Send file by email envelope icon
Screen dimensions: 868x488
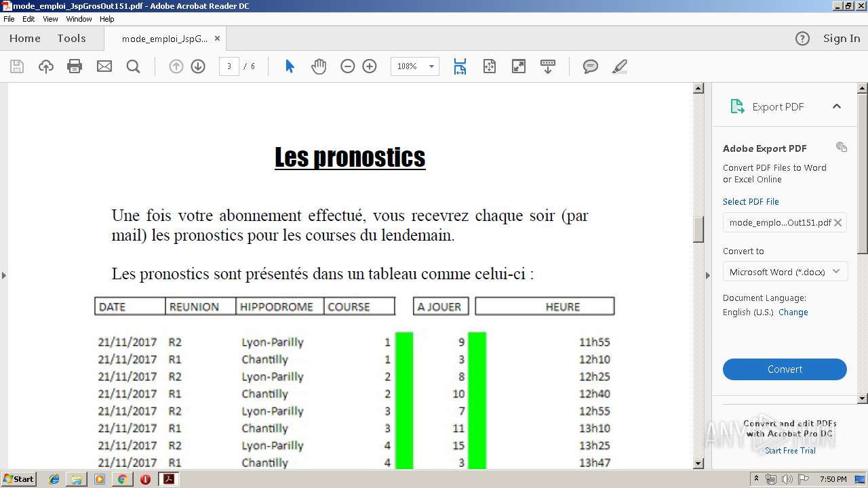pyautogui.click(x=104, y=66)
